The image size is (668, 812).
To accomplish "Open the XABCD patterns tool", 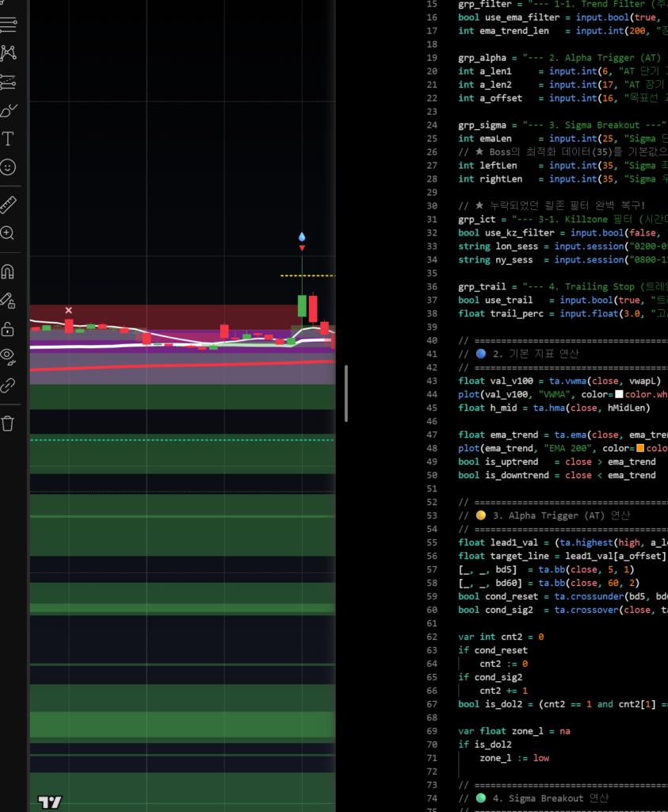I will click(8, 53).
